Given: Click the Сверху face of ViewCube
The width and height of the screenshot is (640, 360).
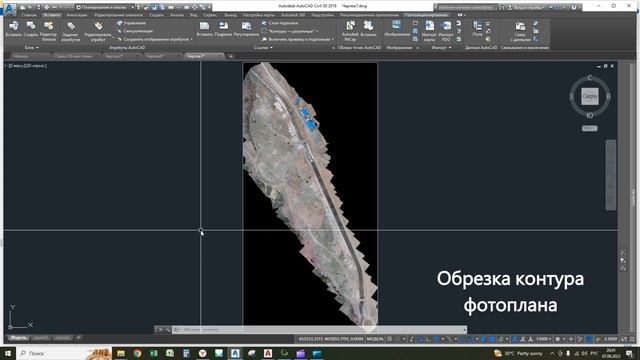Looking at the screenshot, I should pyautogui.click(x=590, y=96).
